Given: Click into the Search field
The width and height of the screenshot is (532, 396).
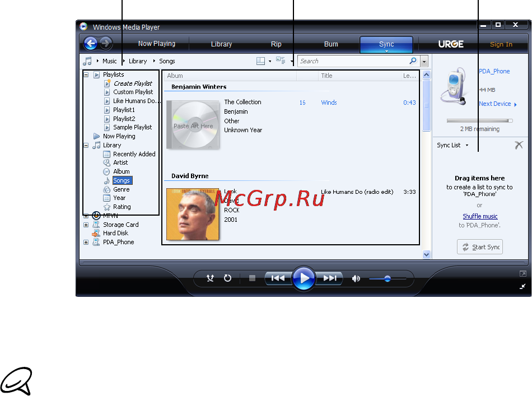Looking at the screenshot, I should click(x=353, y=61).
